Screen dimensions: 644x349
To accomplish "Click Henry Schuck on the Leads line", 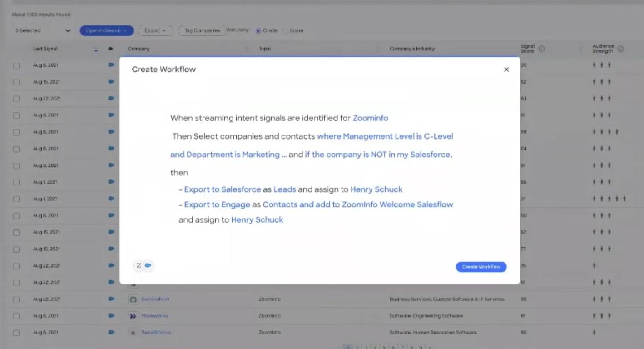I will (376, 189).
